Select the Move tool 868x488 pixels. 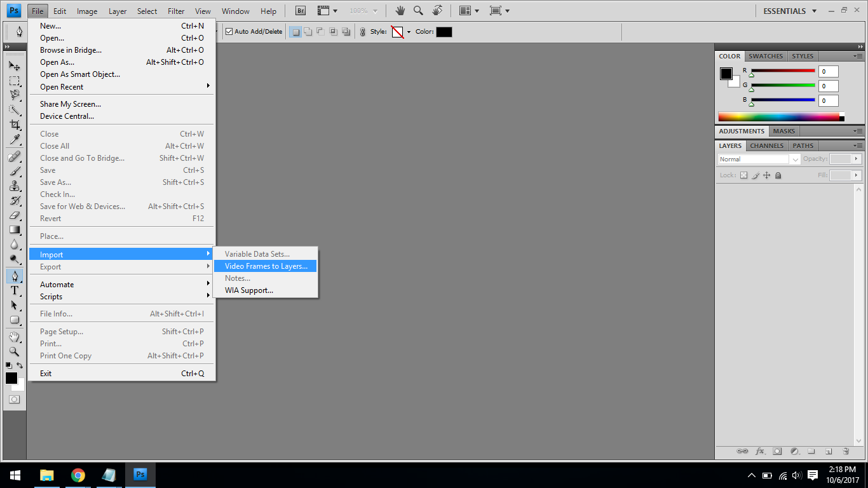[15, 66]
